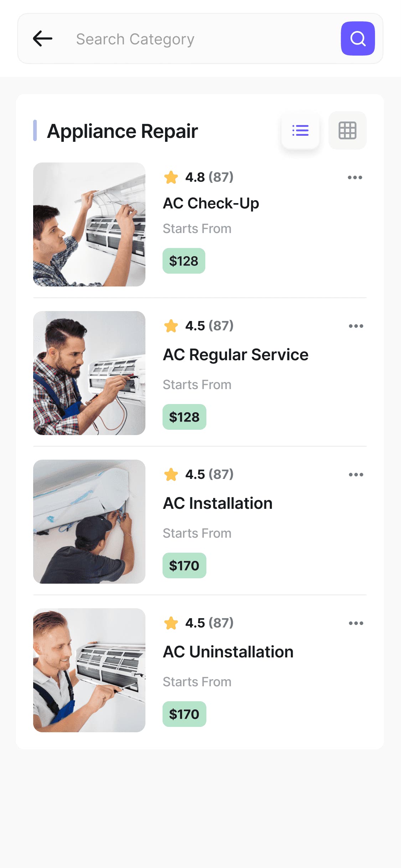Select the AC Regular Service title
This screenshot has height=868, width=401.
point(236,355)
